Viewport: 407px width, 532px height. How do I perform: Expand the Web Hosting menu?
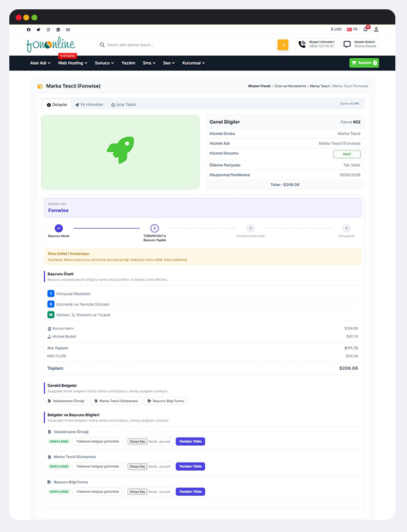click(72, 63)
